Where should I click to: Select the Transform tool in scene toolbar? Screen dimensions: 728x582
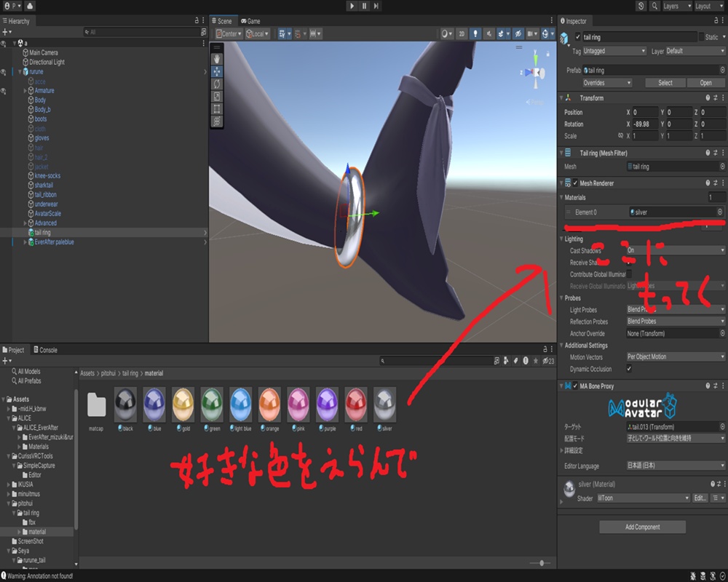coord(217,121)
